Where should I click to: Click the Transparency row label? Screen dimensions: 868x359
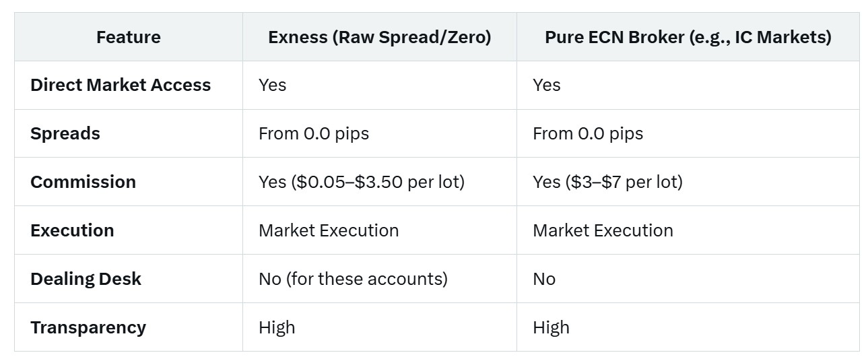[88, 327]
